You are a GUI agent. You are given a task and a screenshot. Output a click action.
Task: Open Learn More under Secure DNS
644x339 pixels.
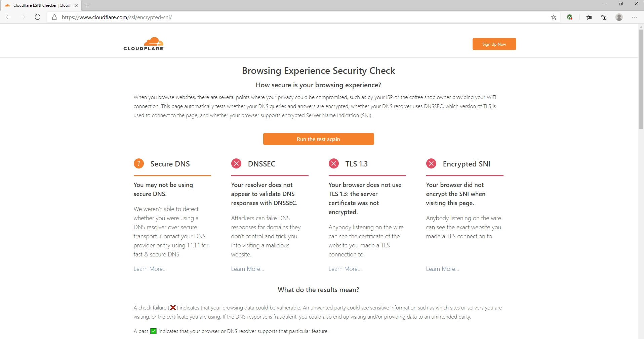click(150, 269)
